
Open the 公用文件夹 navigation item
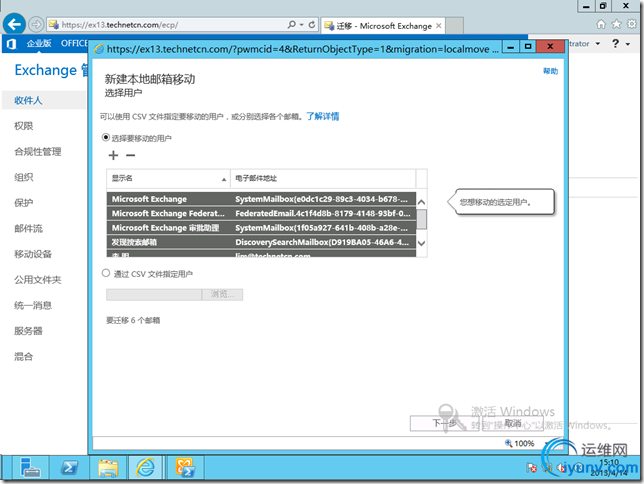(x=38, y=280)
